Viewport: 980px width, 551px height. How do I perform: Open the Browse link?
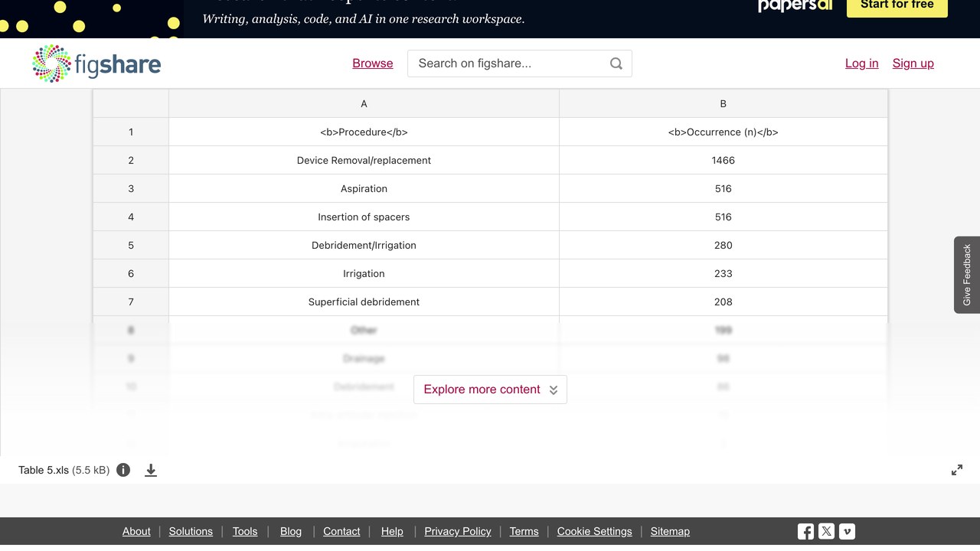(373, 64)
